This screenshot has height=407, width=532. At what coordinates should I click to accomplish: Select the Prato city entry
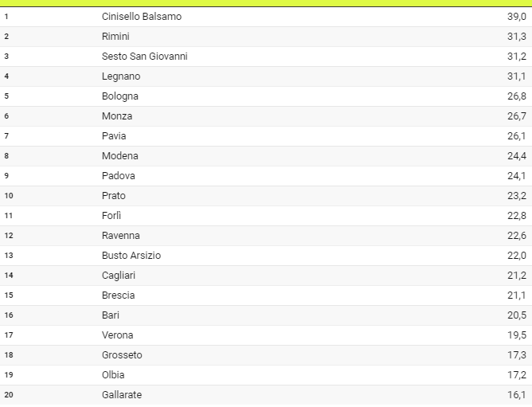click(x=114, y=196)
